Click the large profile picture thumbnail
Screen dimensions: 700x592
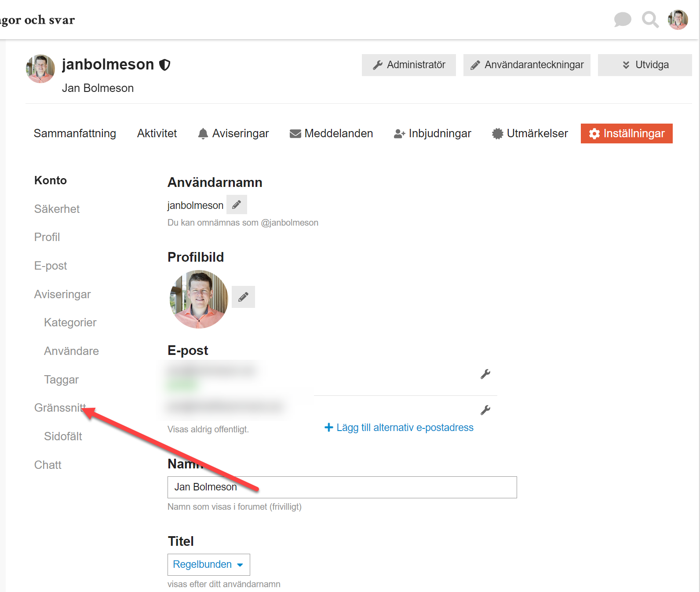click(199, 299)
